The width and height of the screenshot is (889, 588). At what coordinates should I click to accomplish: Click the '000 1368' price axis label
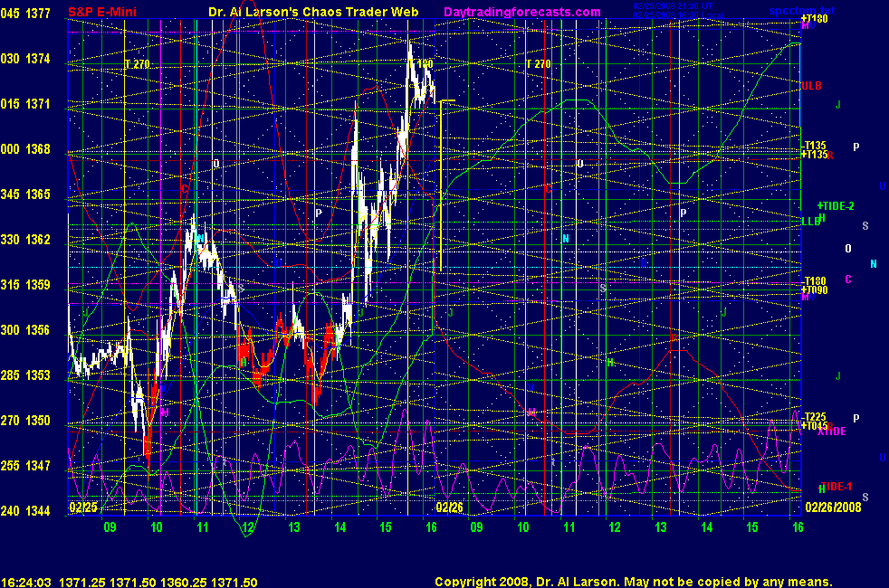[25, 149]
